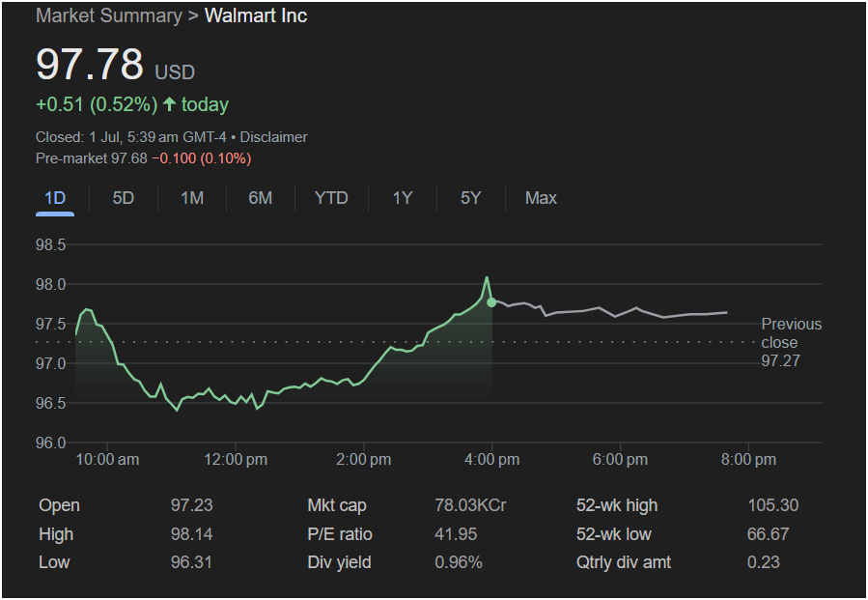Click the P/E ratio label
This screenshot has height=600, width=868.
[339, 534]
